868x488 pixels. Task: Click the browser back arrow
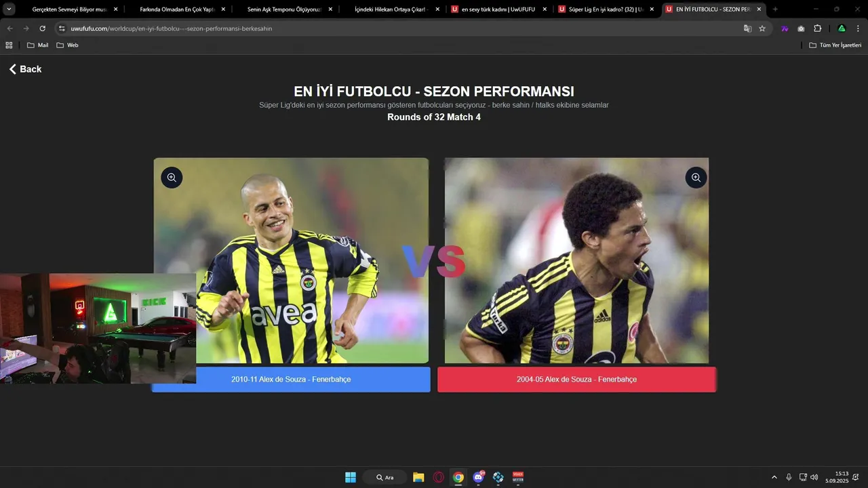(x=9, y=28)
